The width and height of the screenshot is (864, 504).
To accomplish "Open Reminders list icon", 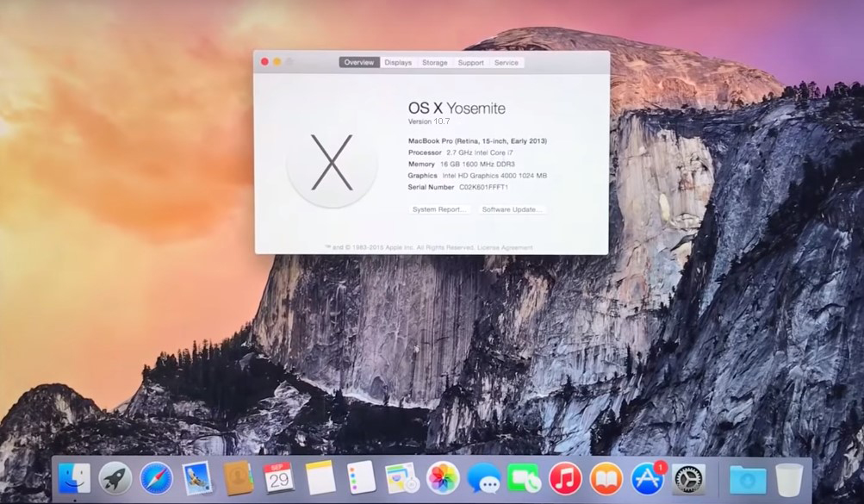I will (x=362, y=477).
